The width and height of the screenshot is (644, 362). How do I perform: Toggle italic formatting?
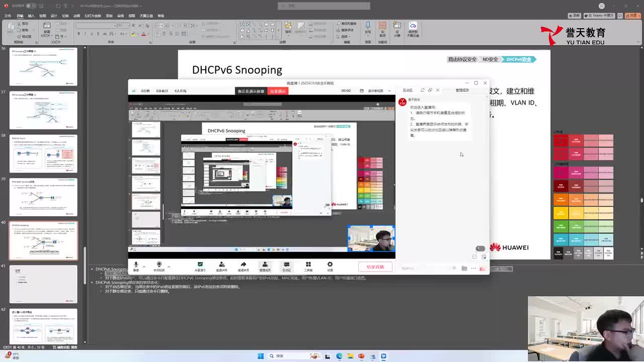(85, 34)
